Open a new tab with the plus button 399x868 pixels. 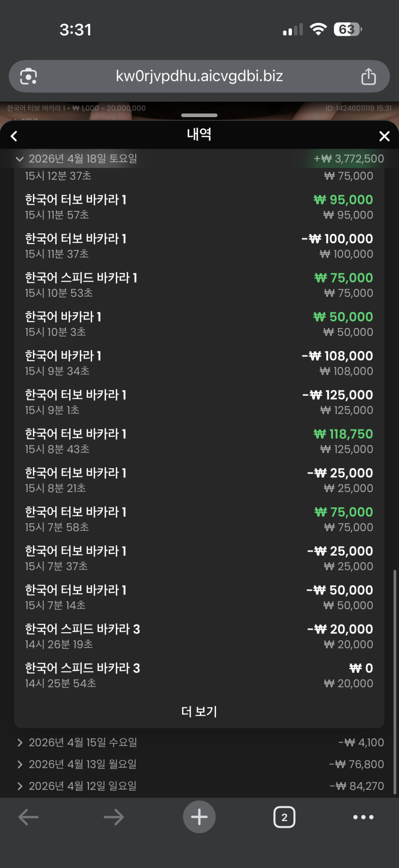click(x=199, y=817)
